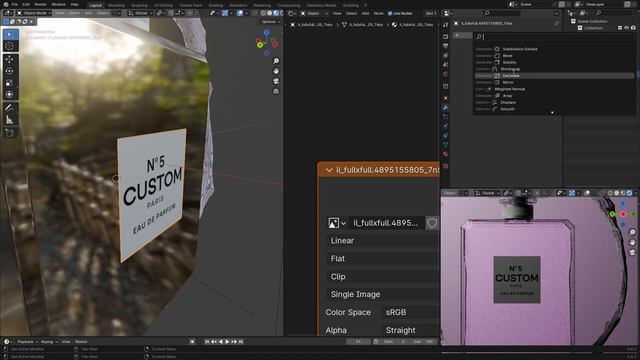The width and height of the screenshot is (640, 360).
Task: Switch perspective/orthographic grid icon
Action: point(276,91)
